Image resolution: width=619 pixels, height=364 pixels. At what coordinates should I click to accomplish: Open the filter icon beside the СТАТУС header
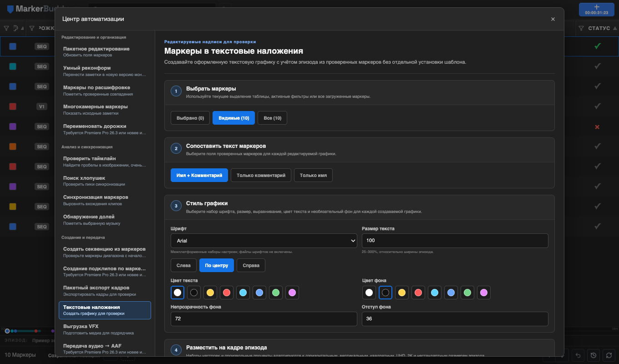point(581,28)
